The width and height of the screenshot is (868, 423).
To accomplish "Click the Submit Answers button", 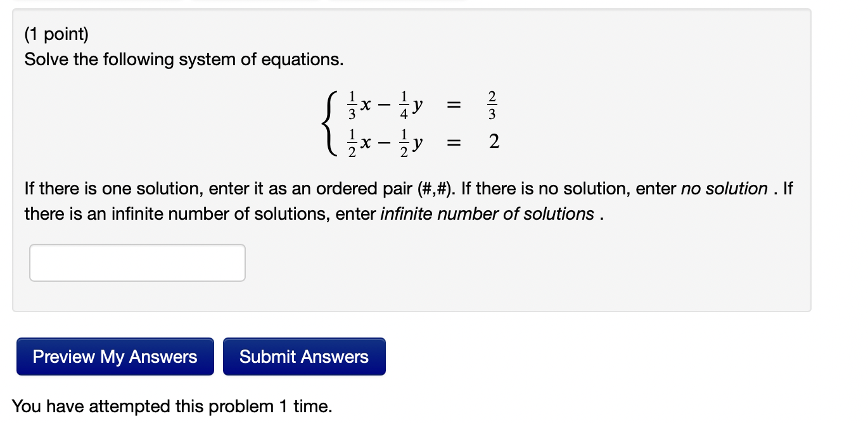I will [304, 357].
